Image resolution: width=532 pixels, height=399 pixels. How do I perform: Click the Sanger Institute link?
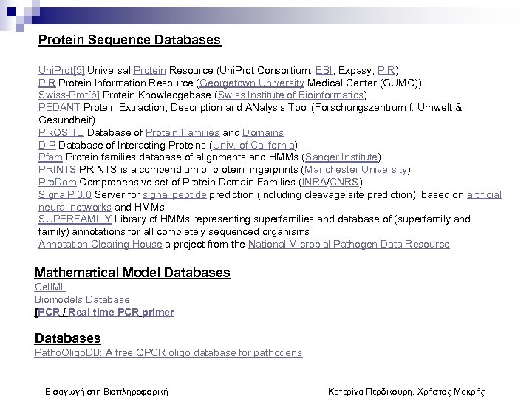pos(341,157)
